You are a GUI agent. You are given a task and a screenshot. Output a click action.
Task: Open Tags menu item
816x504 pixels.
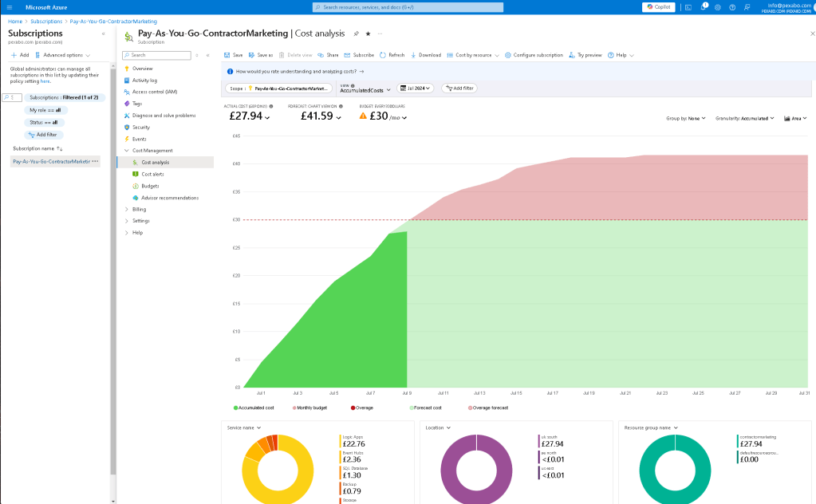pyautogui.click(x=137, y=104)
